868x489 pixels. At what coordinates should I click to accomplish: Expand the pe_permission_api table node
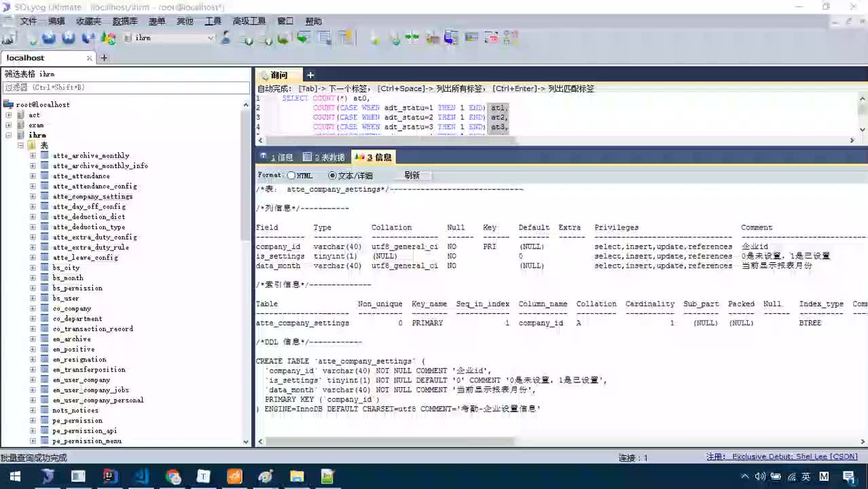pyautogui.click(x=33, y=431)
